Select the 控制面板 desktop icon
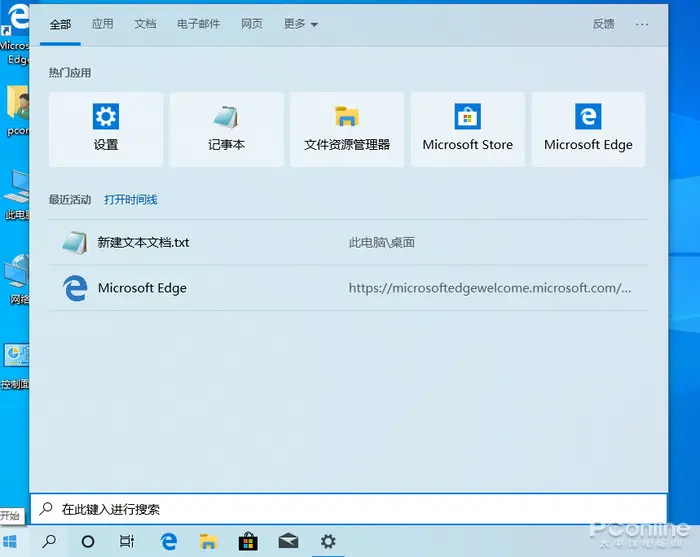700x557 pixels. (x=15, y=366)
